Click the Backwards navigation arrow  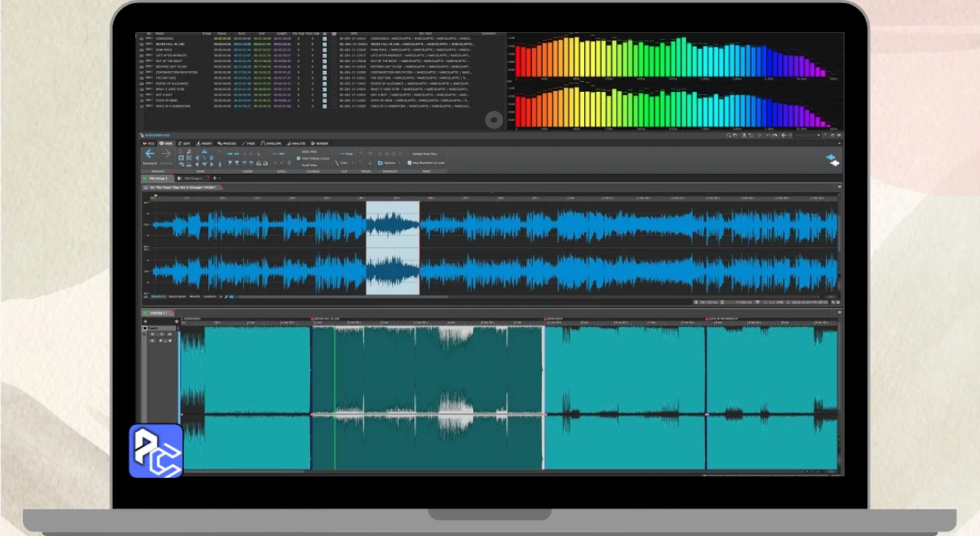[x=150, y=154]
